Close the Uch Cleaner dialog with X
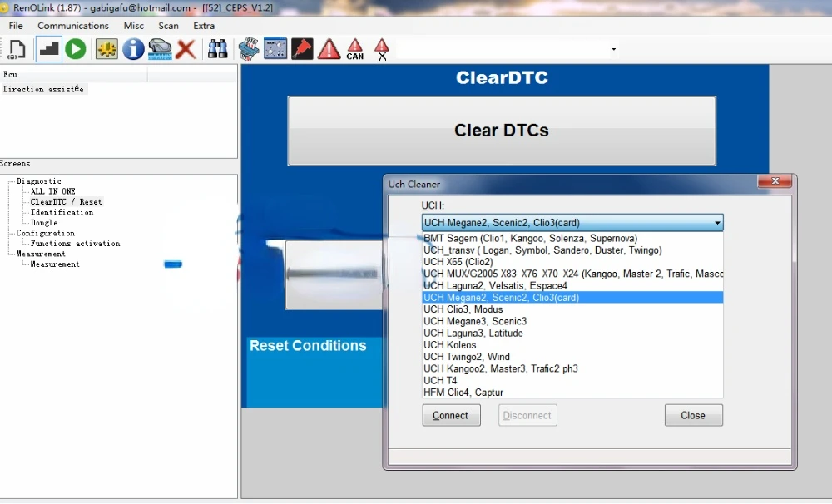The height and width of the screenshot is (504, 832). [775, 181]
